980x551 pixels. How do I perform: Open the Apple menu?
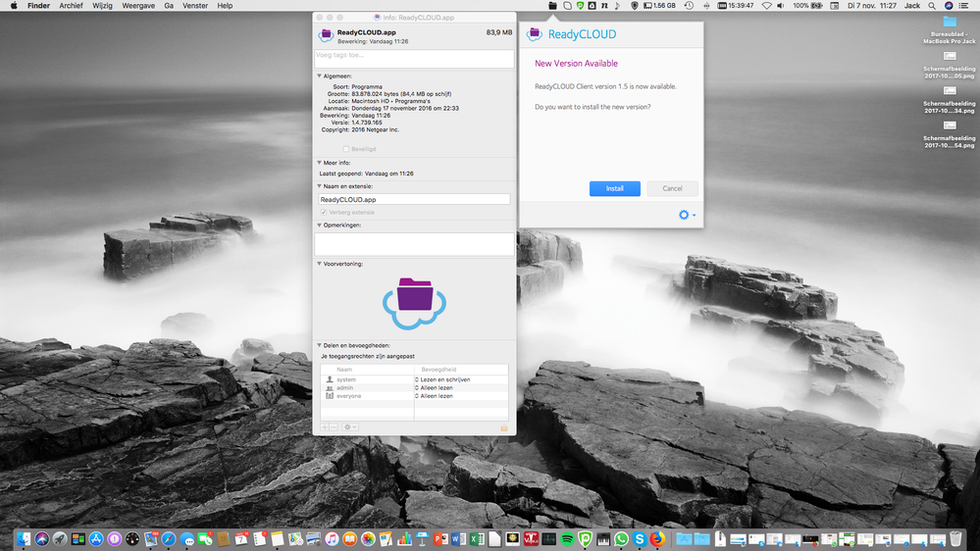click(14, 6)
